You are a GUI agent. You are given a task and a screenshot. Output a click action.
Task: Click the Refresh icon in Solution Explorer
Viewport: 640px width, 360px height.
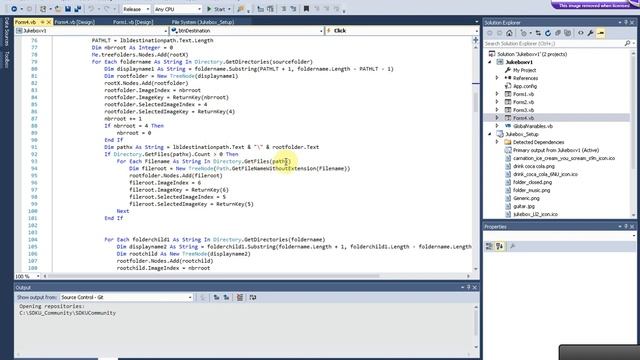tap(548, 33)
